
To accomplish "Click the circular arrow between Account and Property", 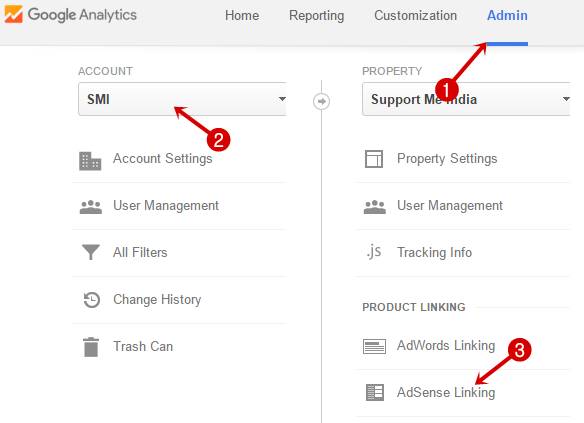I will (x=321, y=101).
